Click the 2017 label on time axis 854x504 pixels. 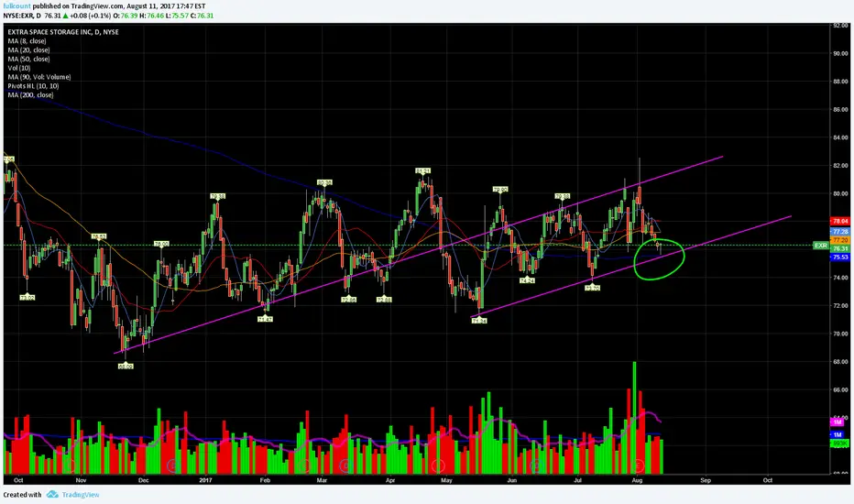tap(205, 480)
